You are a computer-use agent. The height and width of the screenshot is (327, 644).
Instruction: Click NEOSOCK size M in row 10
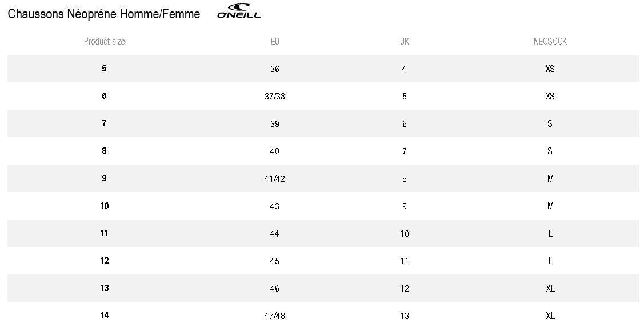point(550,206)
